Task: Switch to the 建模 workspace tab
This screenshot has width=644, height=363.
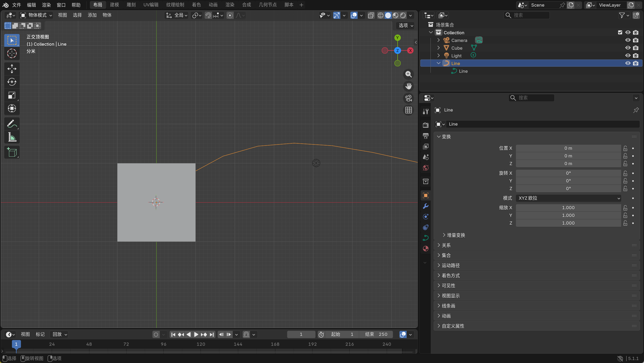Action: pyautogui.click(x=114, y=5)
